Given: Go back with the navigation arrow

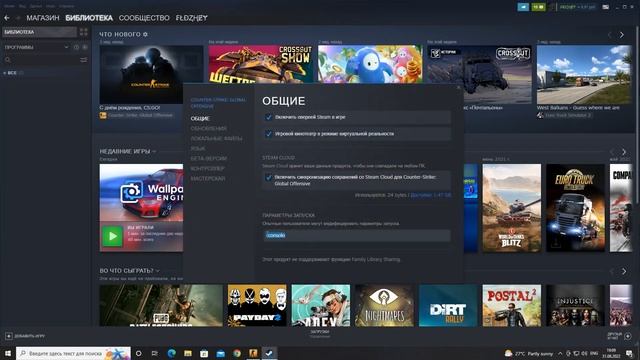Looking at the screenshot, I should coord(7,18).
